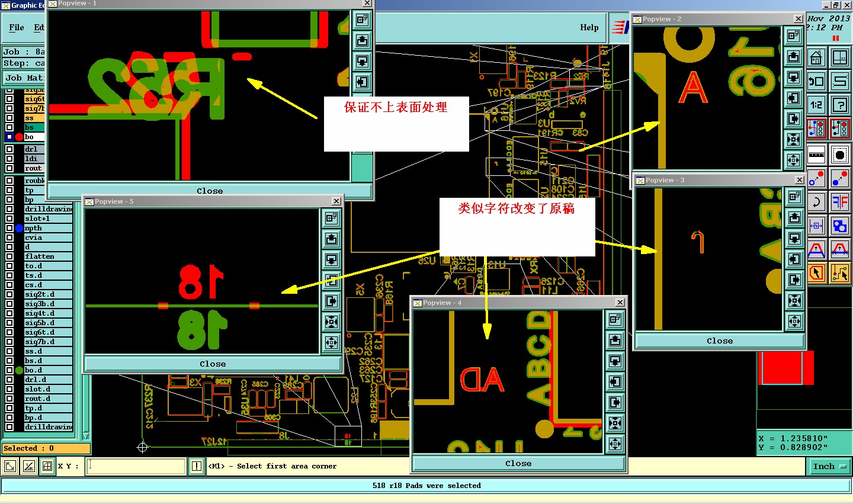Toggle the sig2t.d layer checkbox
The height and width of the screenshot is (504, 853).
[x=9, y=294]
